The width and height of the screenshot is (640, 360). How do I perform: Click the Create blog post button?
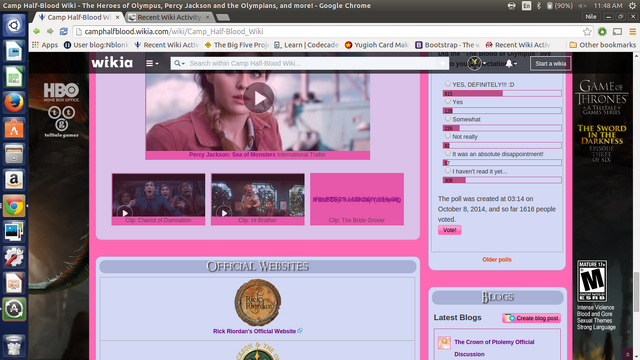(x=531, y=318)
